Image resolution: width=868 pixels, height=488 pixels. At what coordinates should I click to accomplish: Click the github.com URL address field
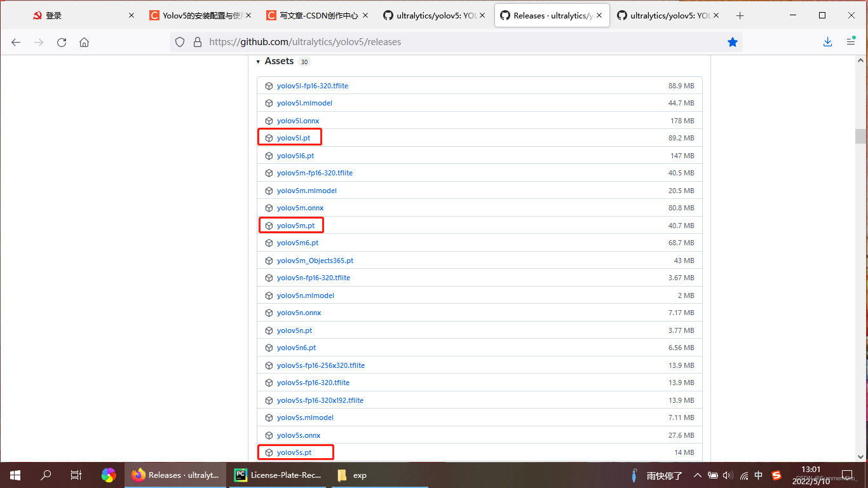pos(456,42)
